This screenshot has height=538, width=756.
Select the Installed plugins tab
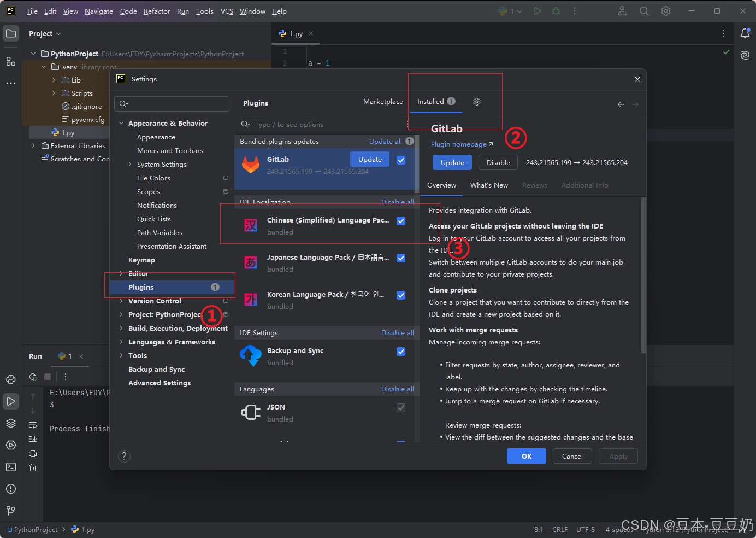(x=436, y=102)
